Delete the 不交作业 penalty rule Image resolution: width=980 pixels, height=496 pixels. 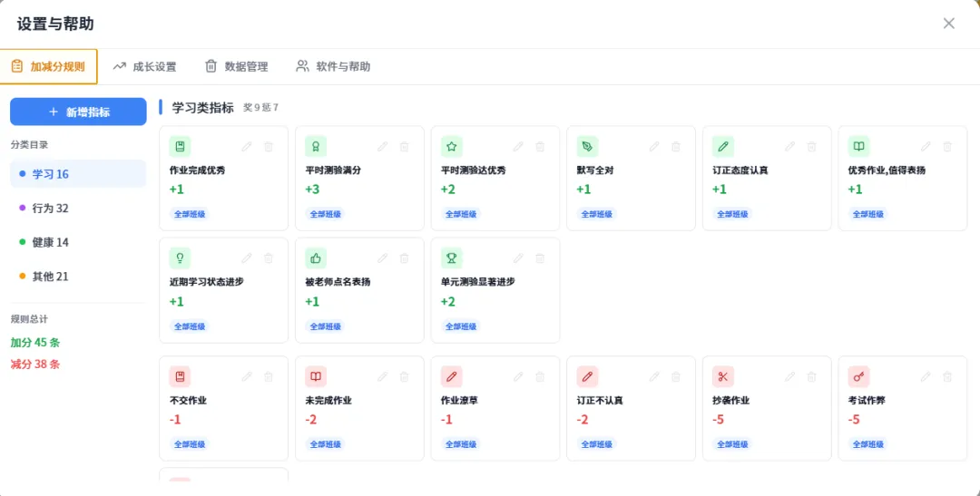tap(269, 376)
